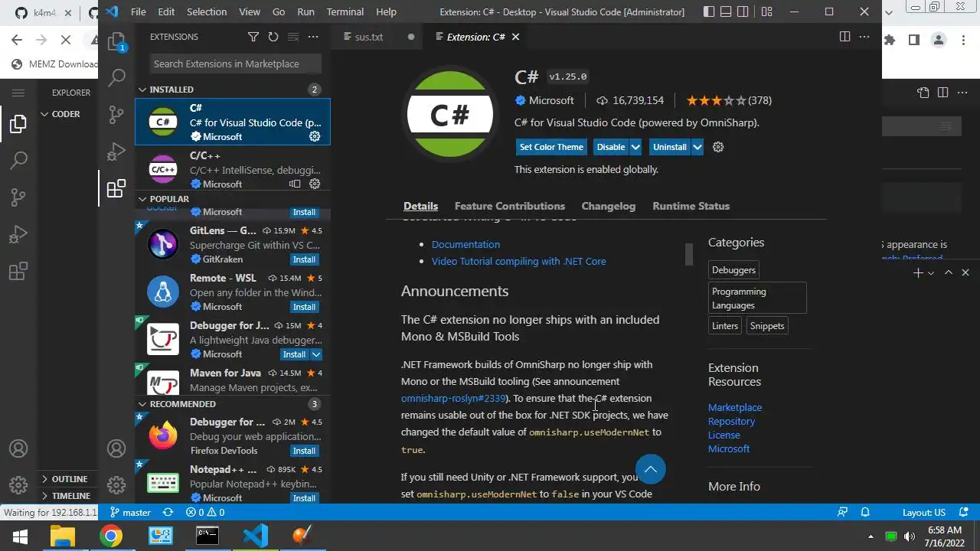Viewport: 980px width, 551px height.
Task: Open Source Control view in front VS Code
Action: coord(116,115)
